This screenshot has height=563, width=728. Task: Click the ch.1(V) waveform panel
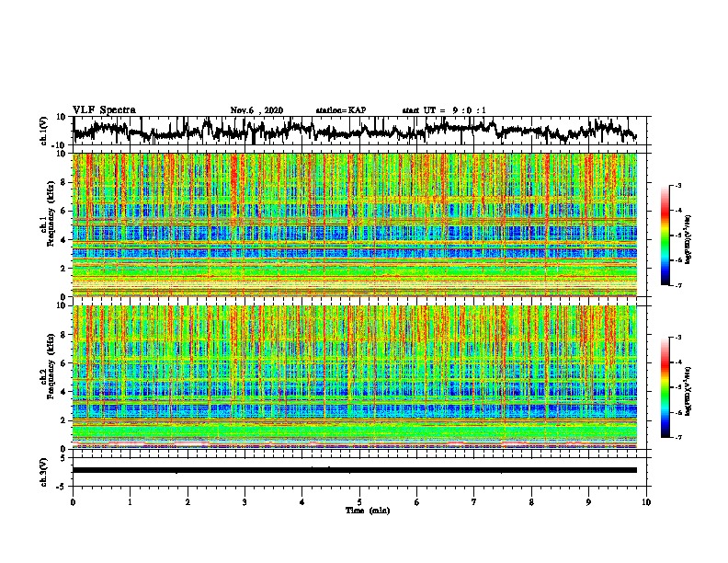click(x=361, y=131)
